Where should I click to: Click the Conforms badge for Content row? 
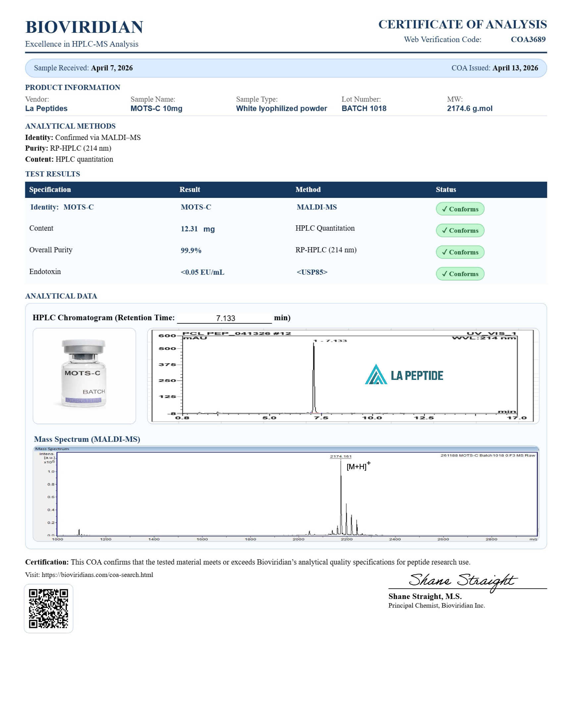pyautogui.click(x=460, y=230)
